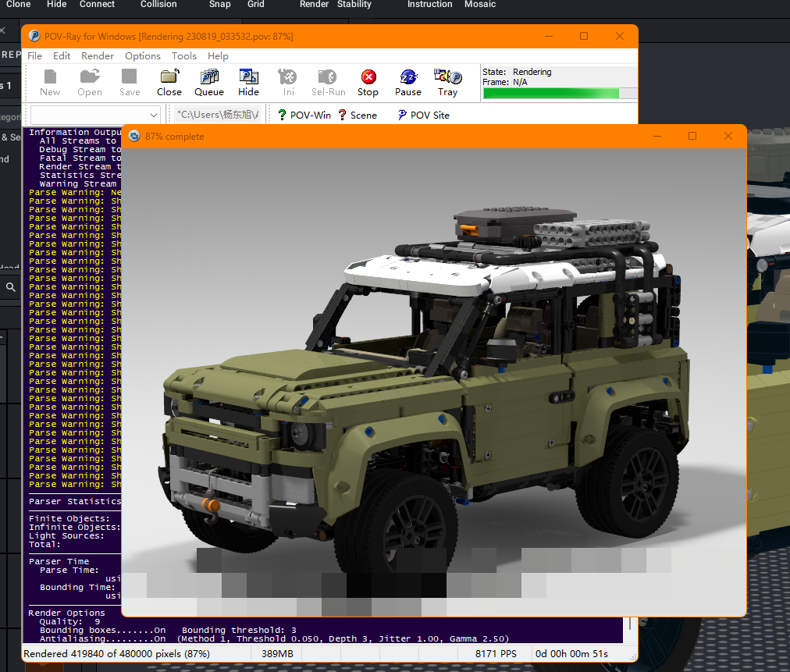790x672 pixels.
Task: Click the 389MB memory status entry
Action: click(277, 654)
